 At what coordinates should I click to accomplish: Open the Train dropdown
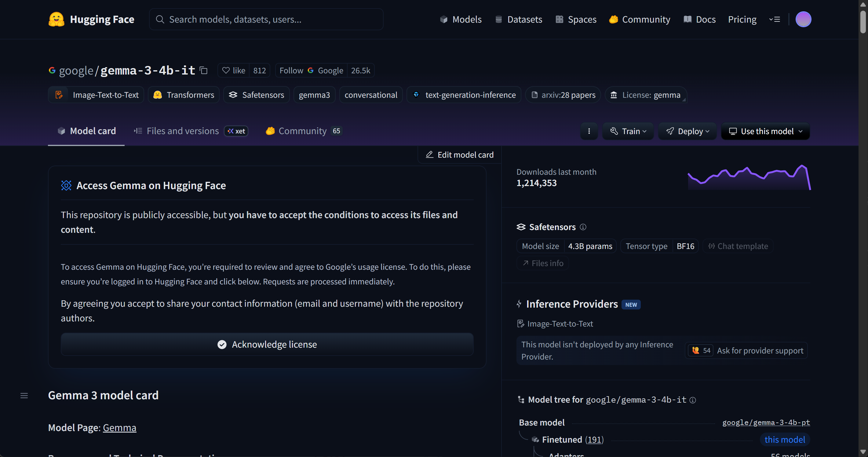coord(628,131)
